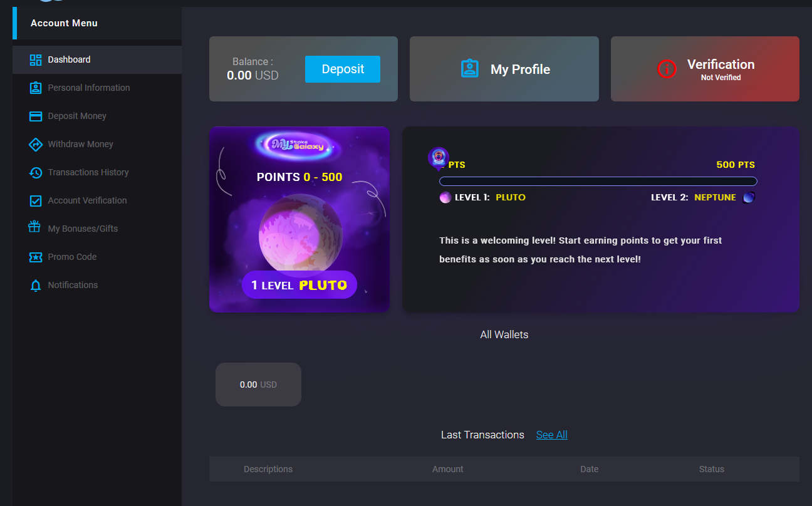Click the Promo Code ticket icon
The image size is (812, 506).
coord(36,257)
